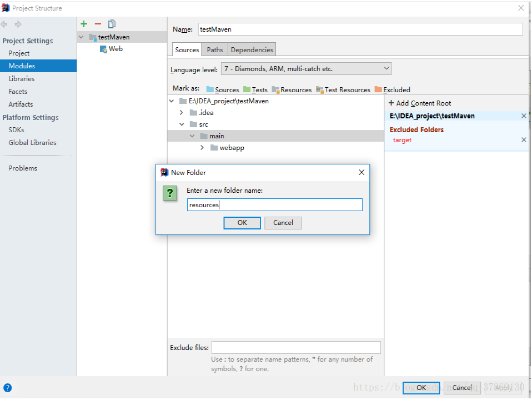Click the green plus add module icon

point(84,24)
